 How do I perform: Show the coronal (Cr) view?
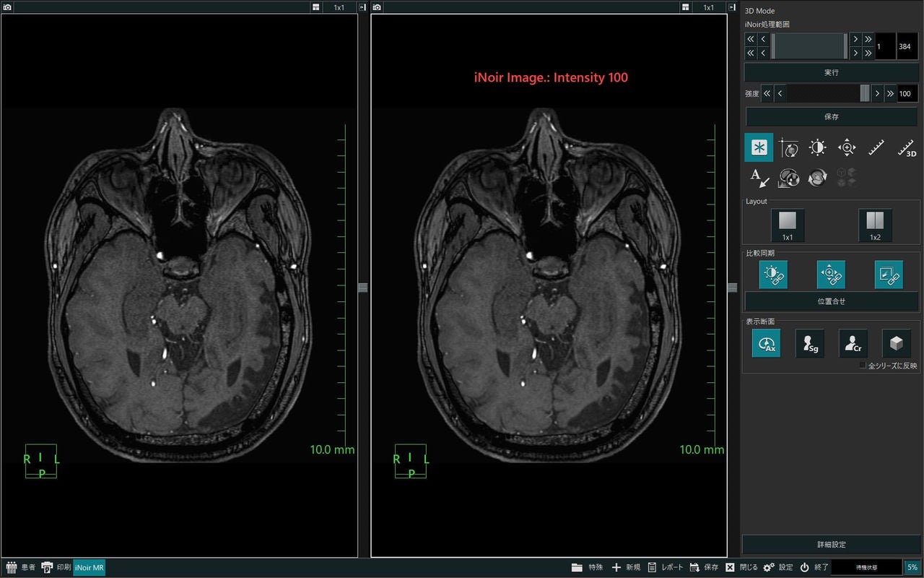pyautogui.click(x=853, y=343)
